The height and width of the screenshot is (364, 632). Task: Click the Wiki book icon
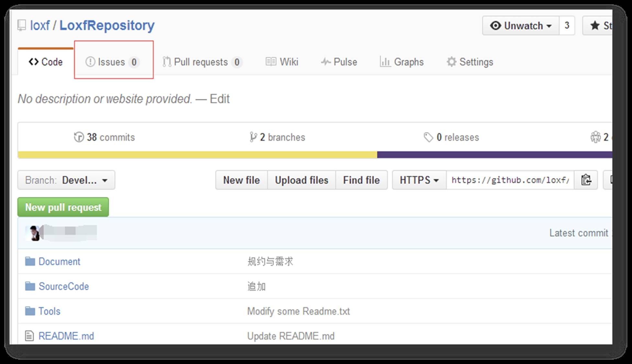pos(271,61)
